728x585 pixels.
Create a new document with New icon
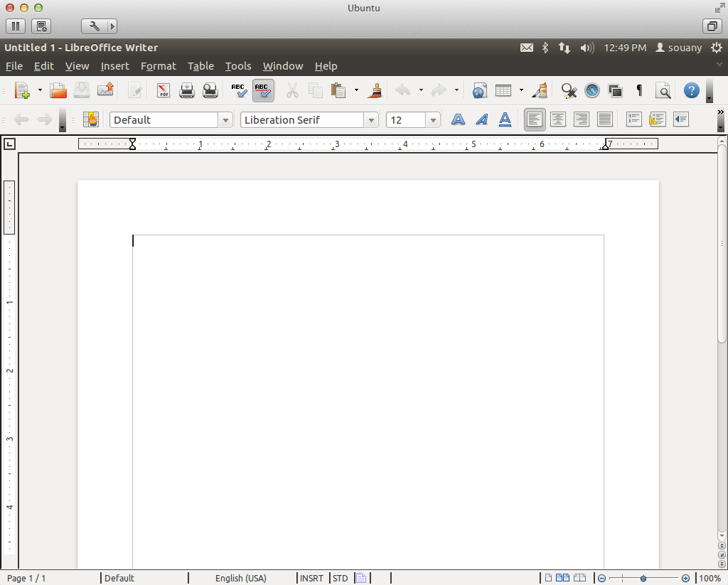22,90
